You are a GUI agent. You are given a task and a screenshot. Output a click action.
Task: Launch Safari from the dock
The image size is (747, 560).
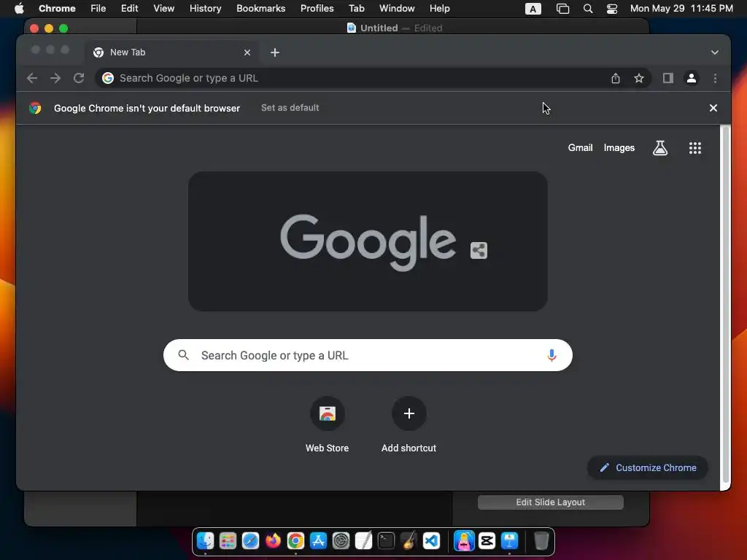tap(250, 541)
